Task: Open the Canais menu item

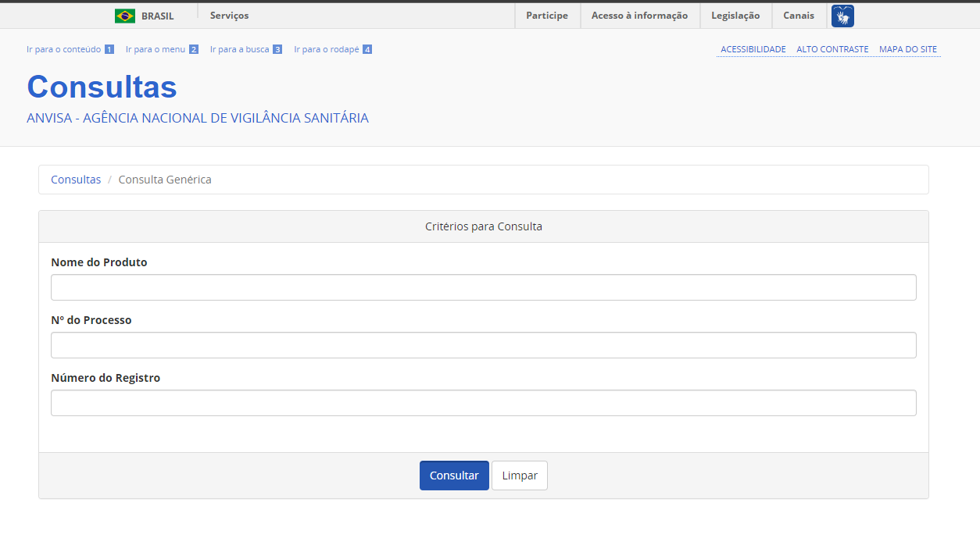Action: pyautogui.click(x=799, y=16)
